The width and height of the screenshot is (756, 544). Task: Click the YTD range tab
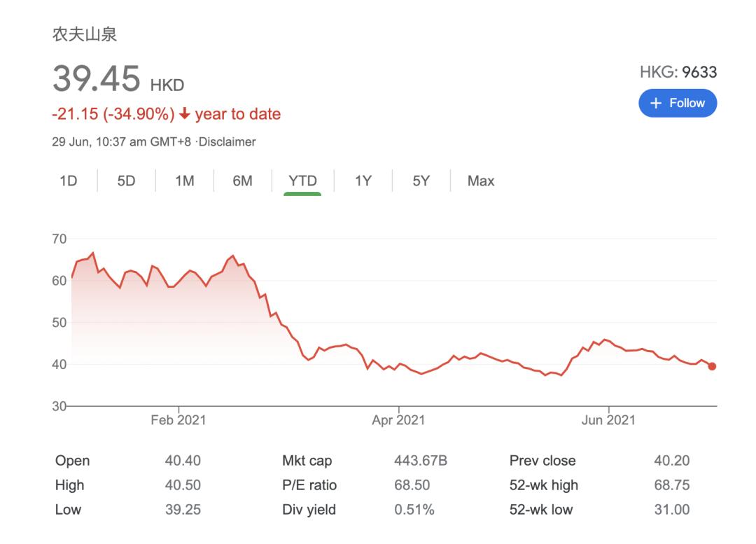tap(302, 181)
